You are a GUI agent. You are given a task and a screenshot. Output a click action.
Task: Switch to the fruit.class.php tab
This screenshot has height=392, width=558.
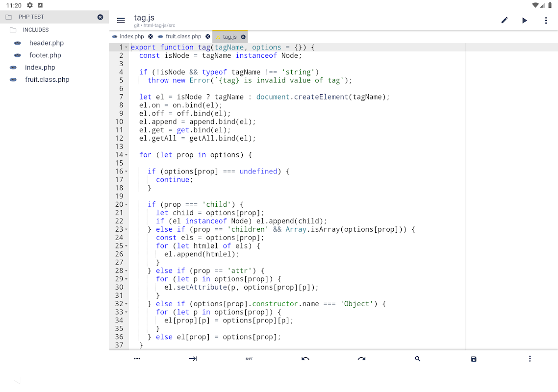point(183,37)
